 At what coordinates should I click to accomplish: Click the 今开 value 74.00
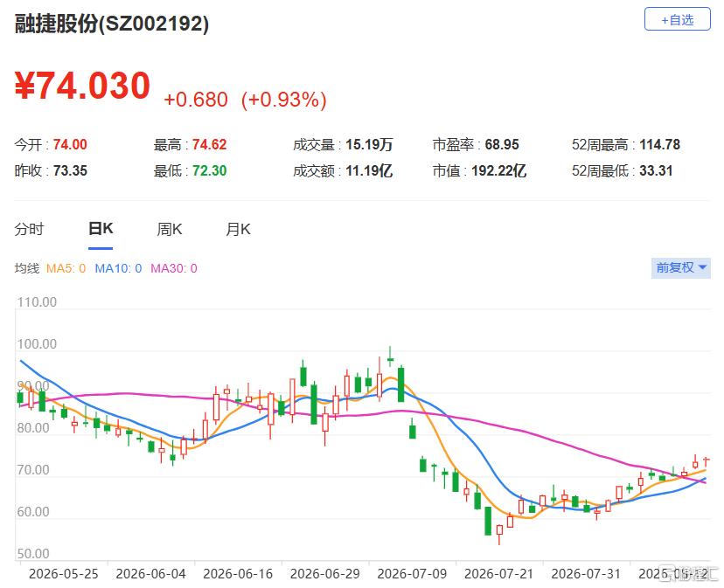[70, 144]
